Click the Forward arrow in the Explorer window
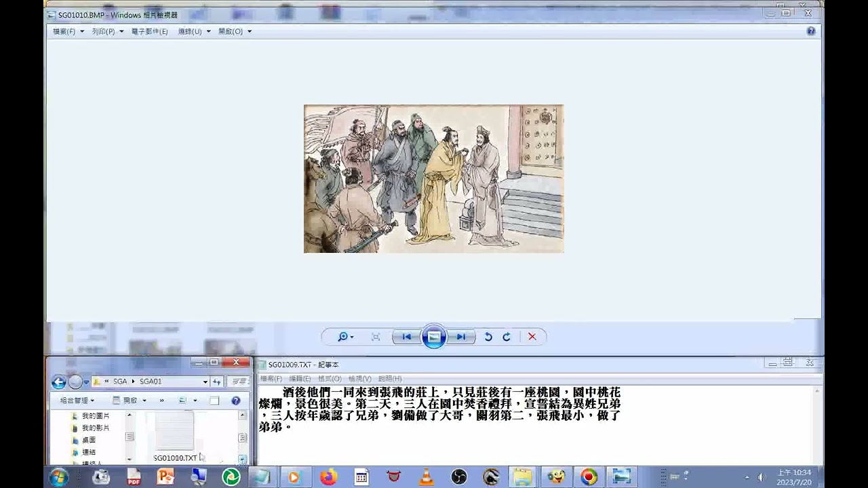 75,382
